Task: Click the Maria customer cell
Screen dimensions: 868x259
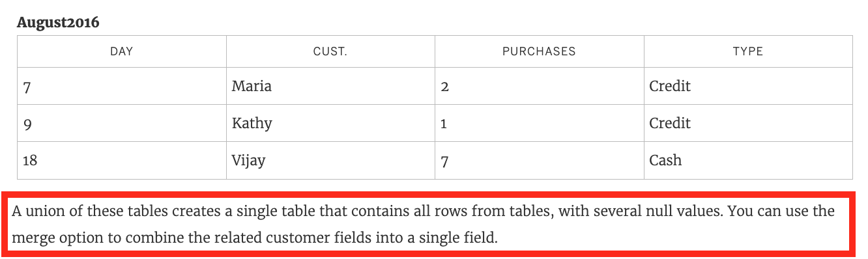Action: coord(330,86)
